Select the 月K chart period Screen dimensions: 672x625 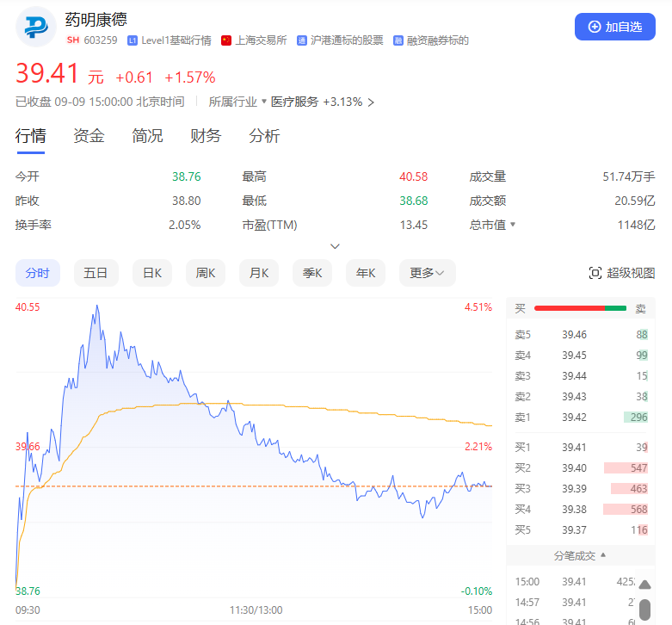tap(259, 273)
